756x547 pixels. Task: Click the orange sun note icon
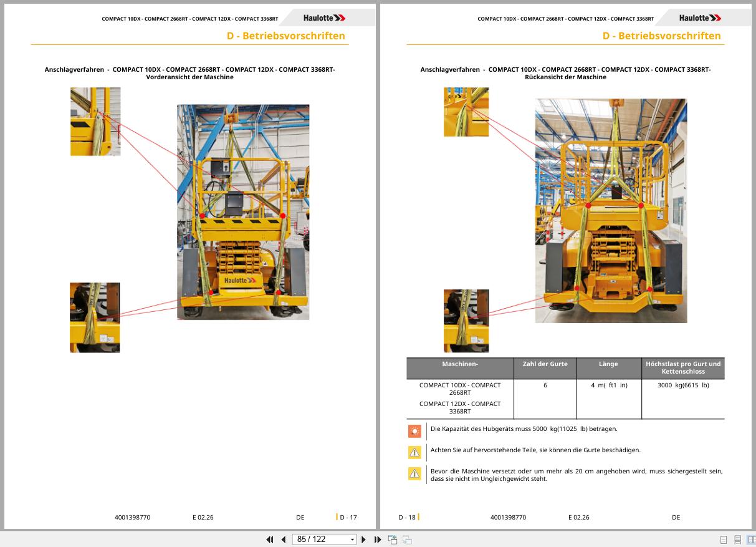click(414, 431)
